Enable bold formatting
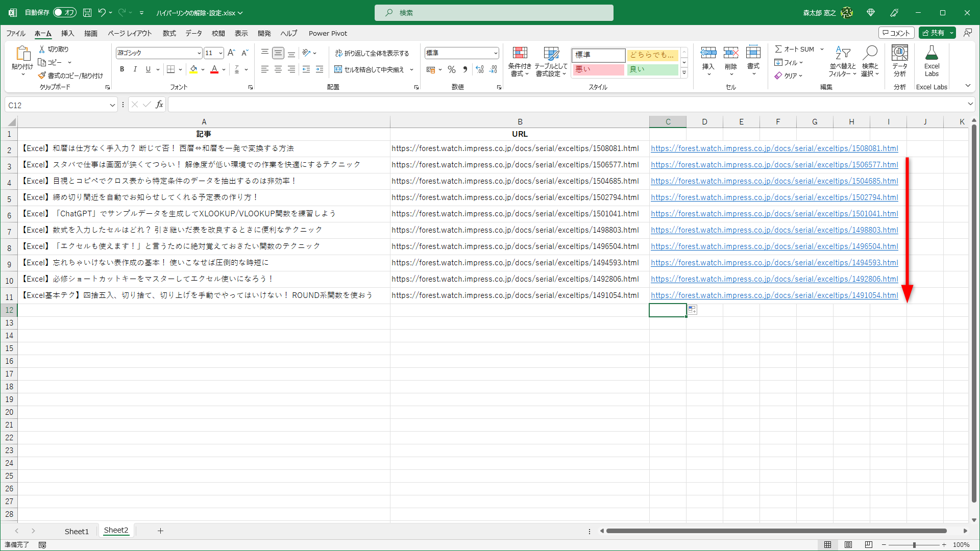 (x=122, y=69)
